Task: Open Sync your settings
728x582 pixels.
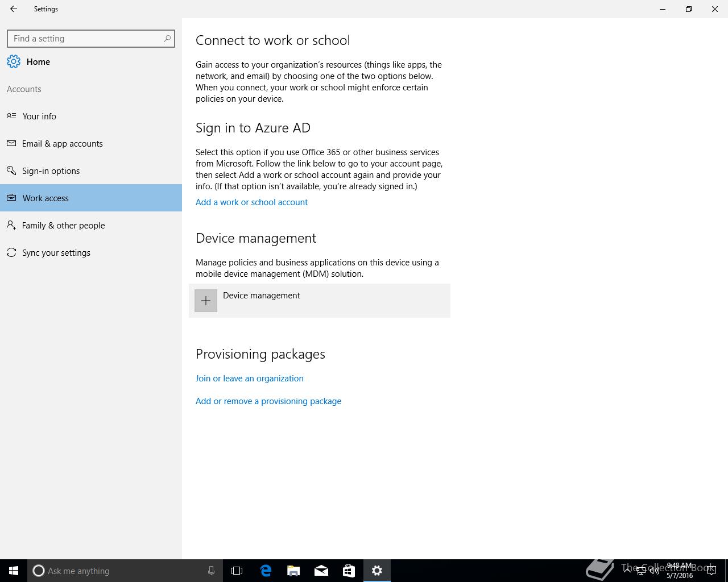Action: (91, 252)
